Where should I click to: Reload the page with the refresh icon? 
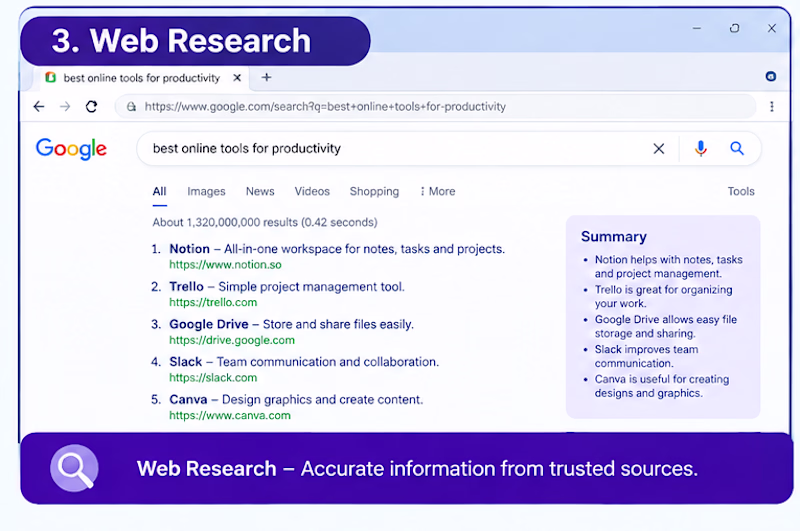[x=91, y=106]
